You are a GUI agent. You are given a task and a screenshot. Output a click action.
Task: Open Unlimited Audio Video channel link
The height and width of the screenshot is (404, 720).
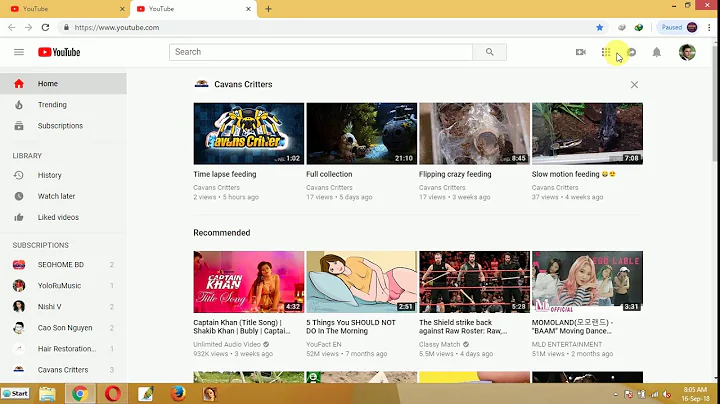pyautogui.click(x=227, y=344)
